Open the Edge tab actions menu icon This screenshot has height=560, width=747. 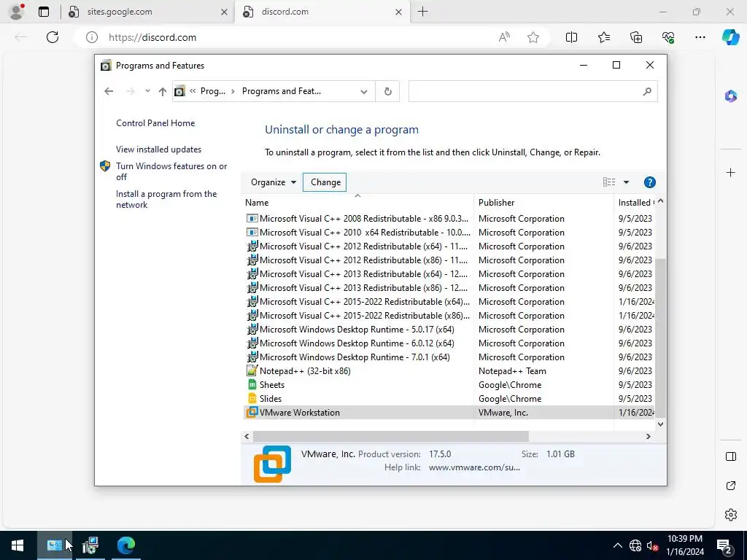tap(44, 12)
